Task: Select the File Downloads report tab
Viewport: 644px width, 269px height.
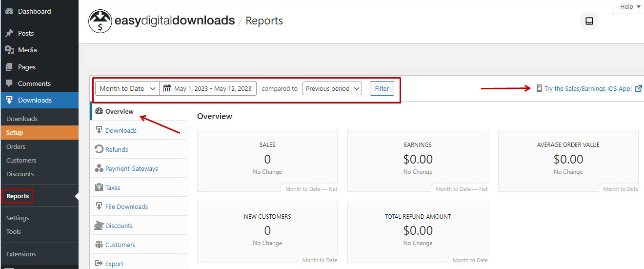Action: (x=139, y=207)
